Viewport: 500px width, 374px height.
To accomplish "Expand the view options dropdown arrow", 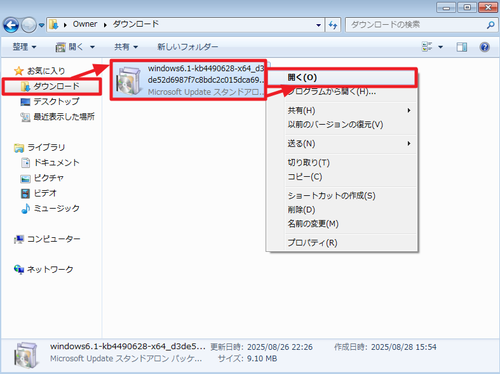I will pos(441,47).
